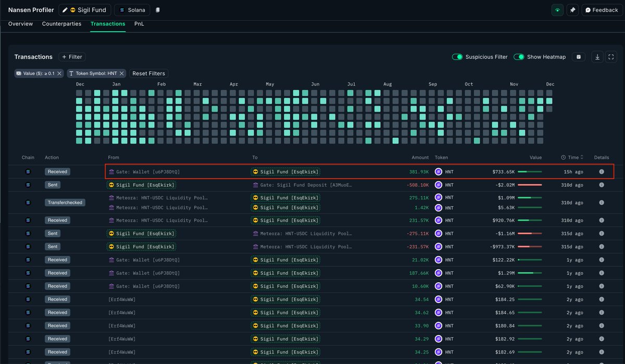Download the transactions with the download icon
The height and width of the screenshot is (364, 625).
[x=597, y=57]
